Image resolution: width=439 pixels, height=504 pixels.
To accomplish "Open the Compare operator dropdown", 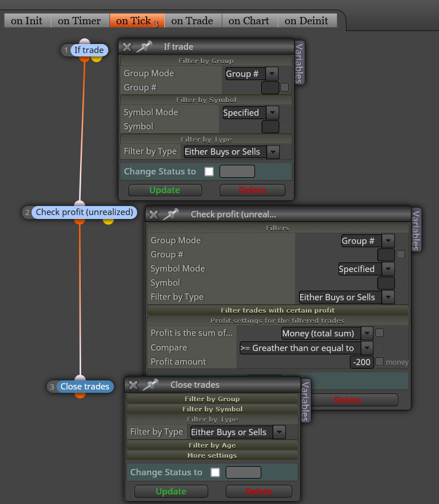I will pyautogui.click(x=306, y=348).
